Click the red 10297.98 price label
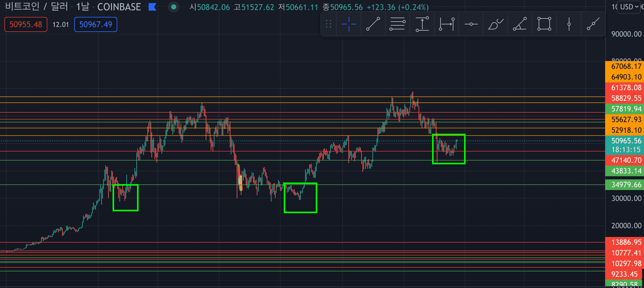This screenshot has width=644, height=288. 625,264
